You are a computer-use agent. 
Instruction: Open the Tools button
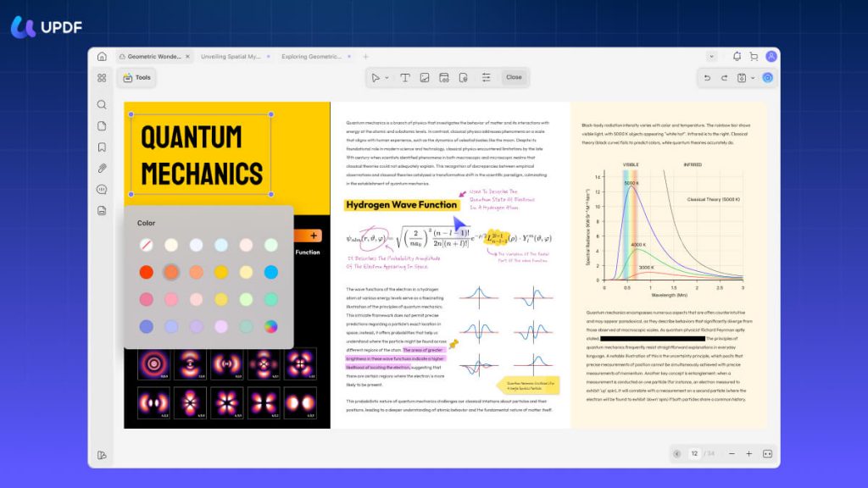[136, 77]
